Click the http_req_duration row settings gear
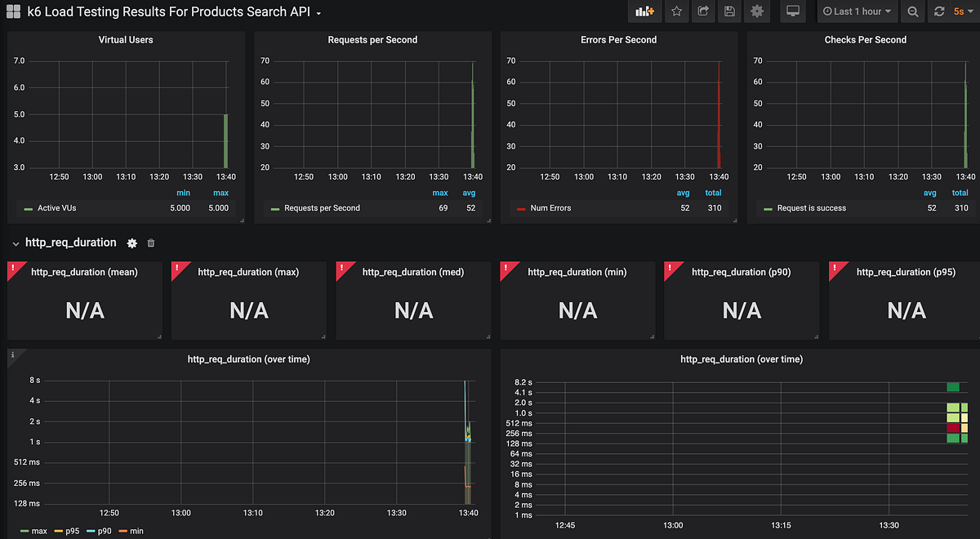 (131, 243)
